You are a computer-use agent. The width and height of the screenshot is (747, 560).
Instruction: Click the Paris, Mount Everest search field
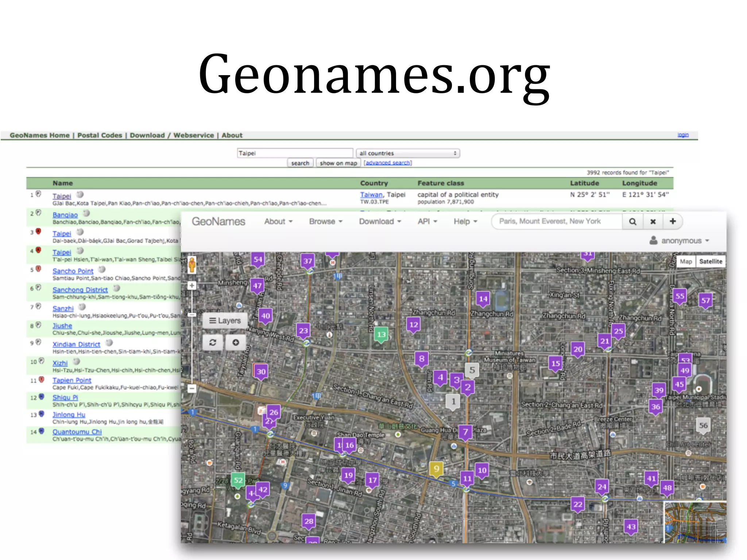click(557, 221)
